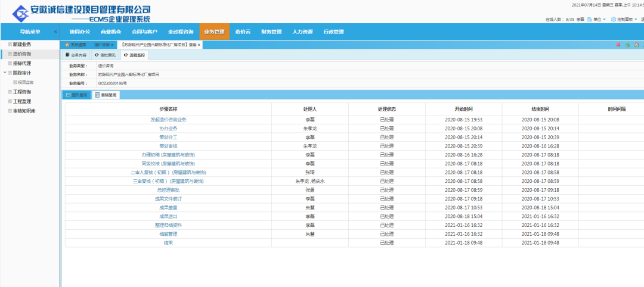Click the 步骤名称 column header
644x287 pixels.
(168, 110)
